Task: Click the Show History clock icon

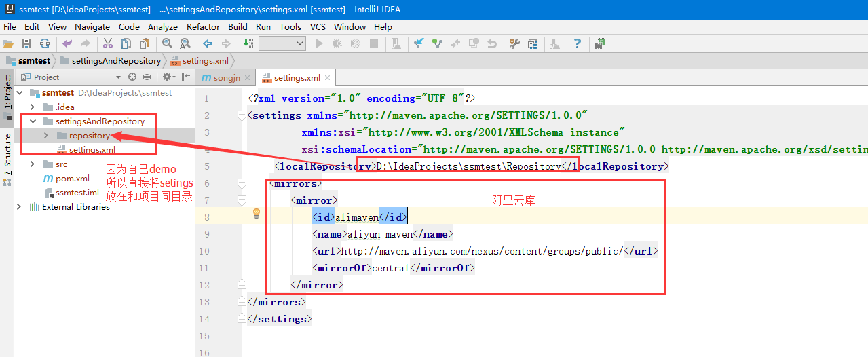Action: pyautogui.click(x=474, y=43)
